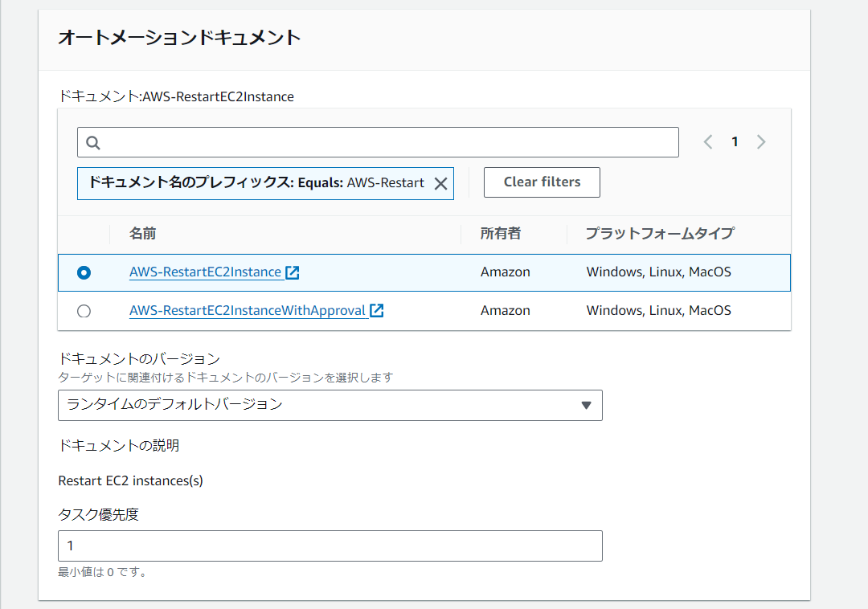The image size is (868, 609).
Task: Open the AWS-RestartEC2Instance link
Action: pos(206,272)
